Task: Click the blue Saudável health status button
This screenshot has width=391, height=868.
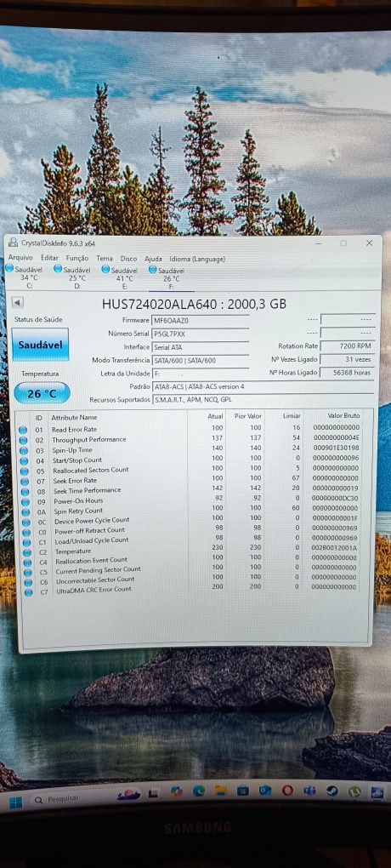Action: 40,345
